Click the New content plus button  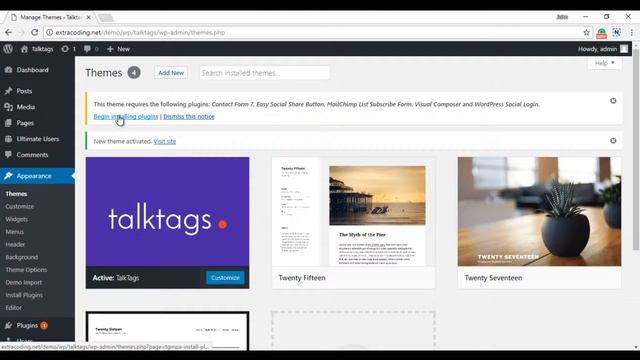tap(118, 49)
